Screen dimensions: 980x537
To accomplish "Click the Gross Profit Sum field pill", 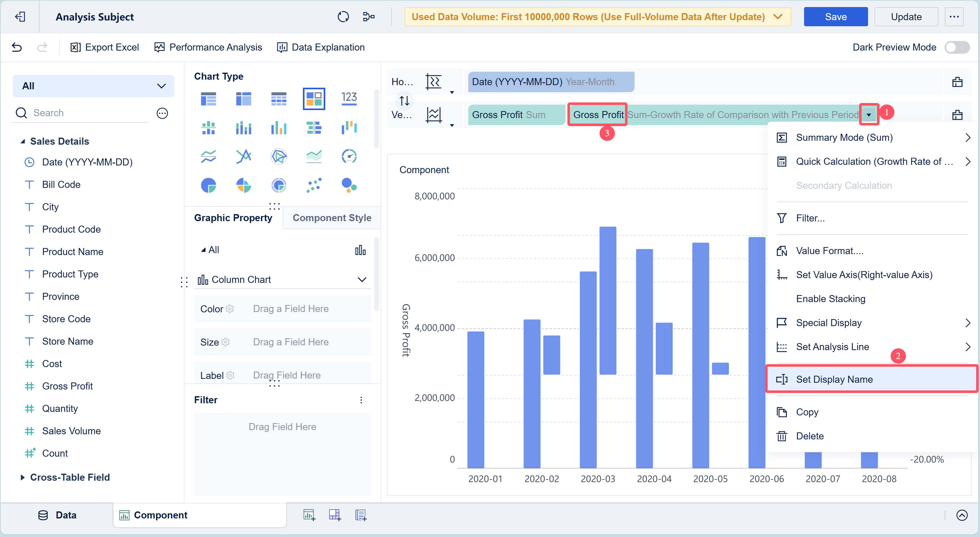I will (x=516, y=115).
